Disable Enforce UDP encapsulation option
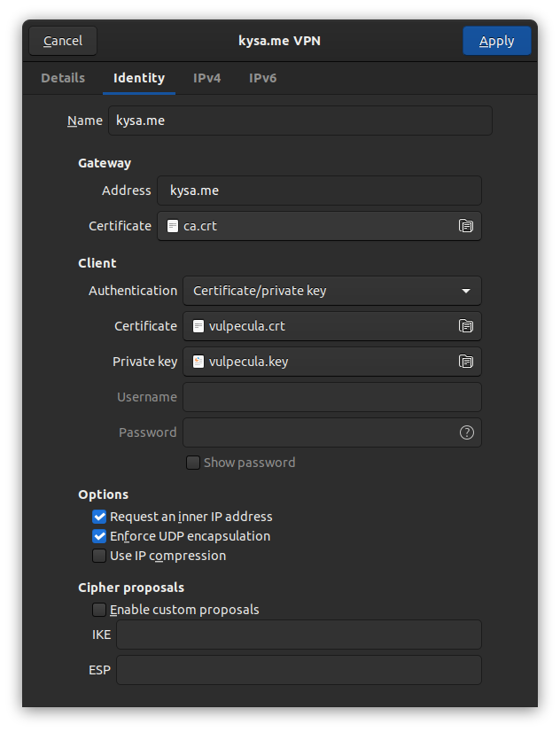Image resolution: width=560 pixels, height=732 pixels. coord(99,536)
